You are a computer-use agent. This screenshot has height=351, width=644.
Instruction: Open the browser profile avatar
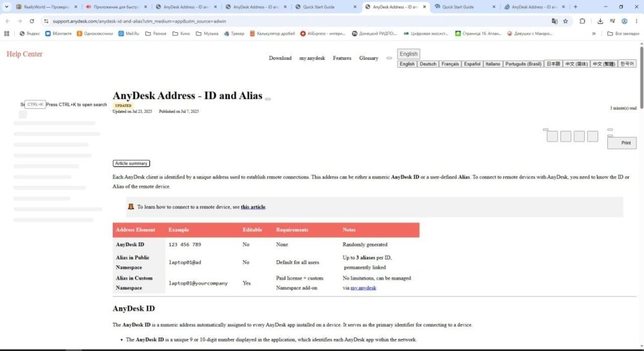624,21
